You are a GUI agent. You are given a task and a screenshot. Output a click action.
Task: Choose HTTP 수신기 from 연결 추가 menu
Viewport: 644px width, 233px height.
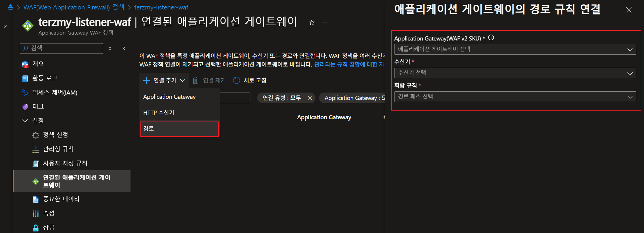tap(179, 113)
